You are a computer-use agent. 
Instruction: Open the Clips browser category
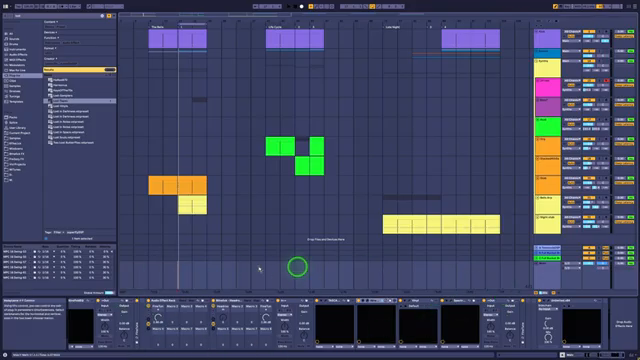(x=13, y=81)
